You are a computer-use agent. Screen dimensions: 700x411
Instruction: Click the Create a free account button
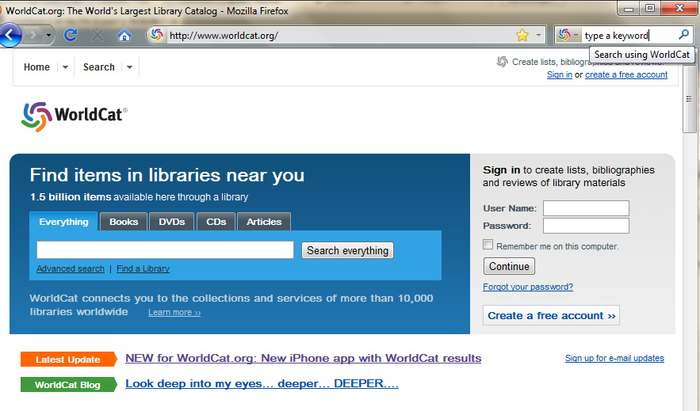pyautogui.click(x=551, y=316)
